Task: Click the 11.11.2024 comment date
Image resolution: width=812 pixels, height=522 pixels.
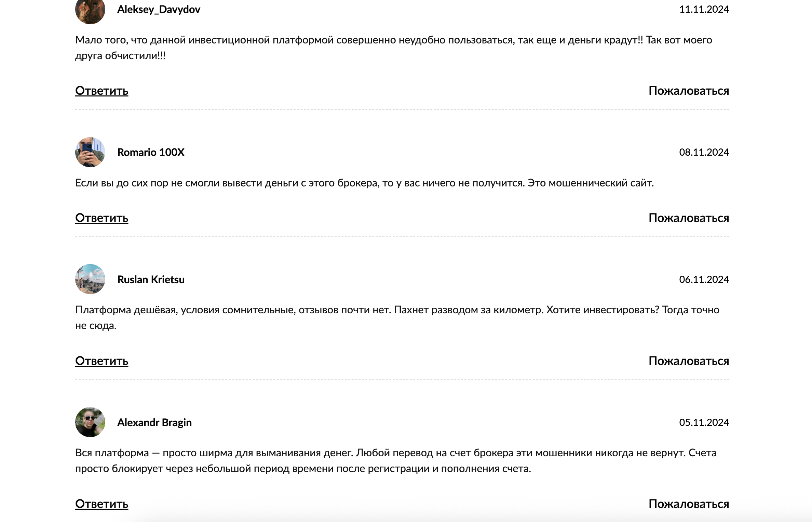Action: point(704,9)
